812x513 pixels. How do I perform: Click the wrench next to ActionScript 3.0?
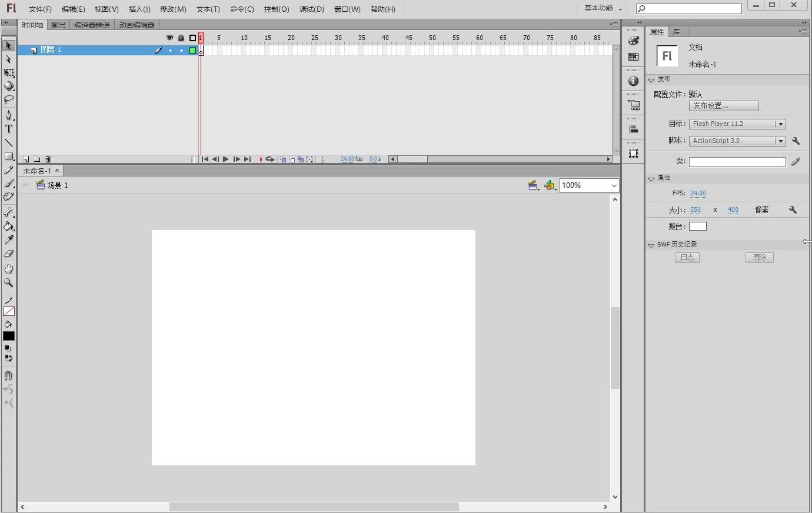pos(796,141)
